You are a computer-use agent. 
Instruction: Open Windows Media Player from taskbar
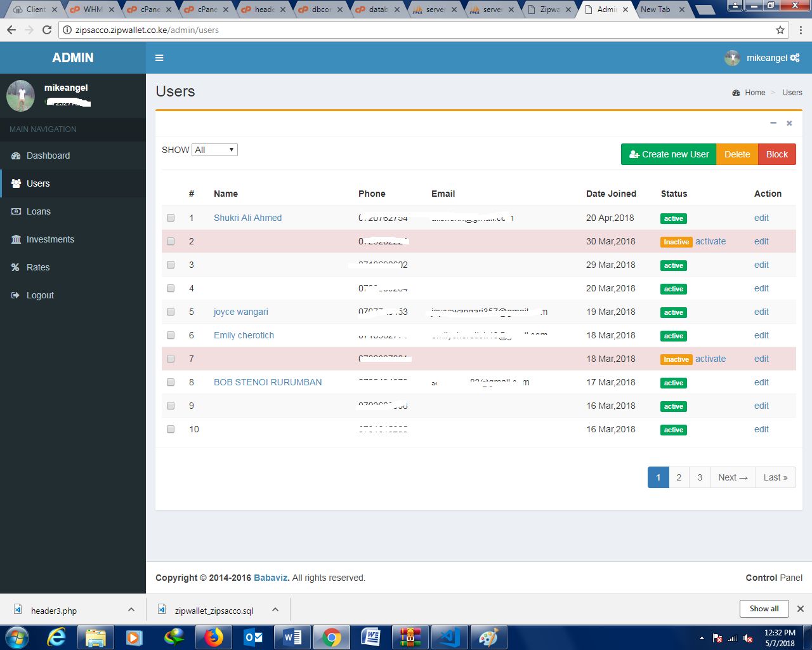click(134, 637)
